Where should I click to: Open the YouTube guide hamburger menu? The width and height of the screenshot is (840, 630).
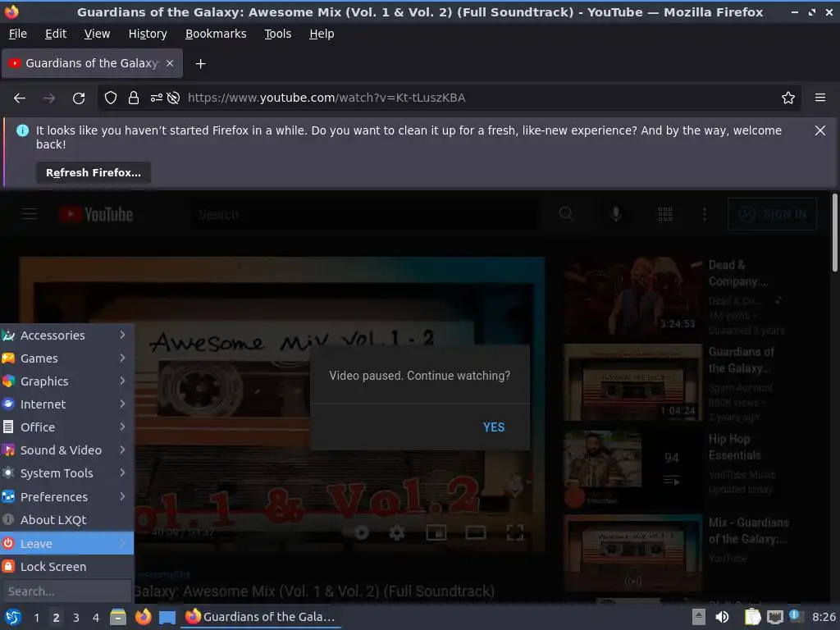click(x=30, y=214)
